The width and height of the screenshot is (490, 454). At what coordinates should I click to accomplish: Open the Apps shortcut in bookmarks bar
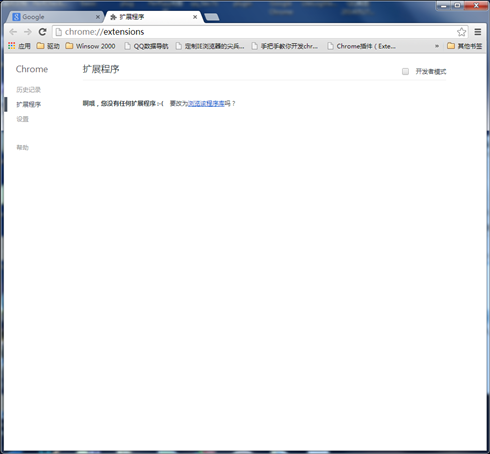[x=19, y=46]
